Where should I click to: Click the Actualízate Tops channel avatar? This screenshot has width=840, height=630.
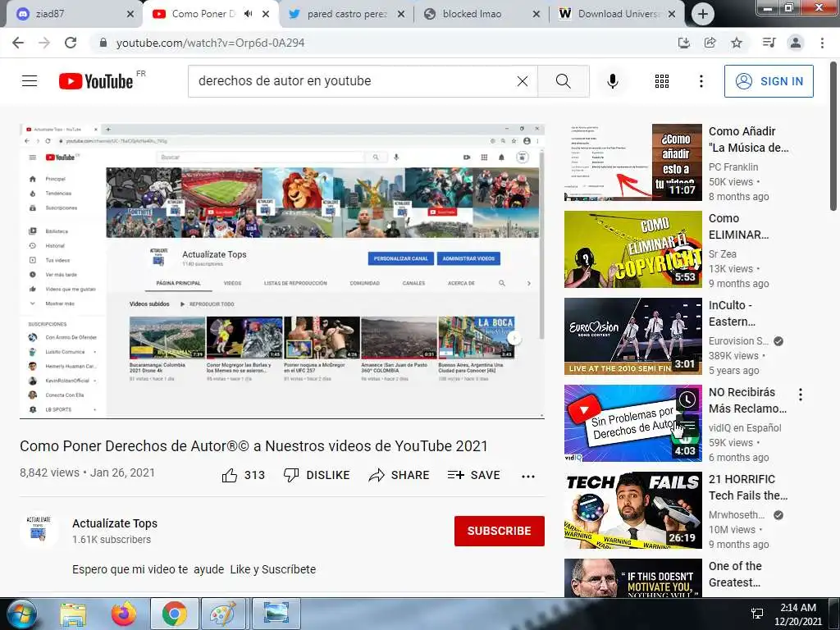[x=39, y=529]
